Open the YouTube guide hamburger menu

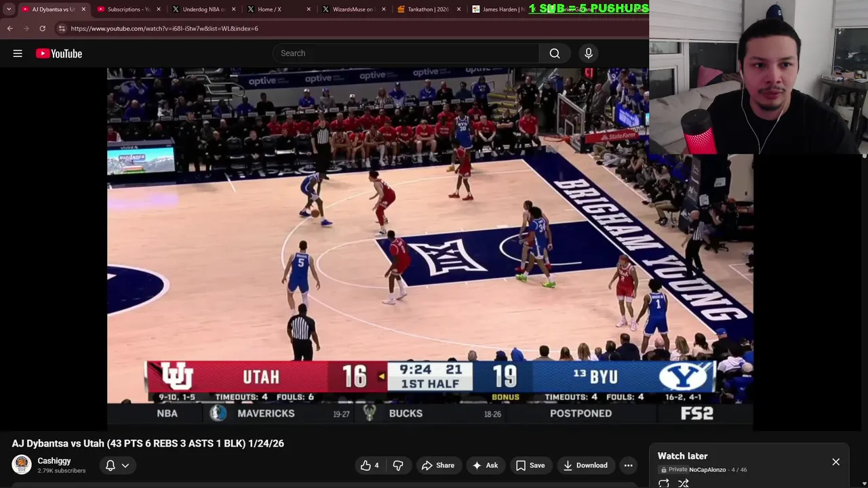(18, 54)
